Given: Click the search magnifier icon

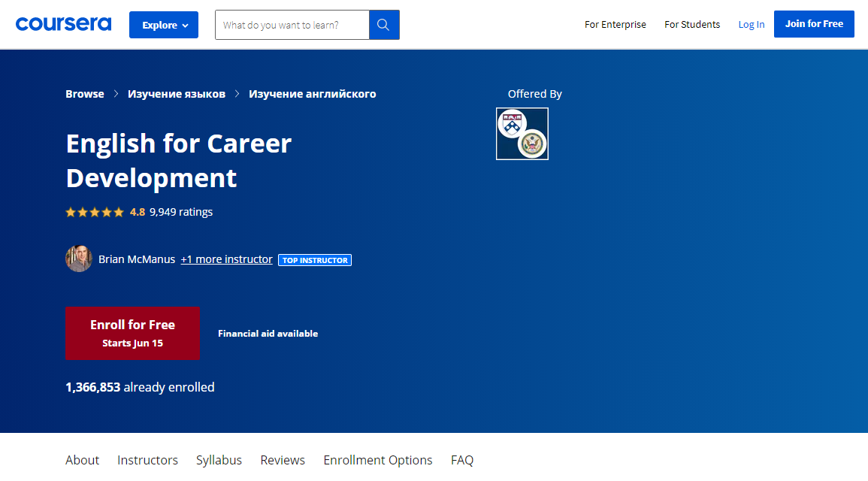Looking at the screenshot, I should click(x=383, y=24).
